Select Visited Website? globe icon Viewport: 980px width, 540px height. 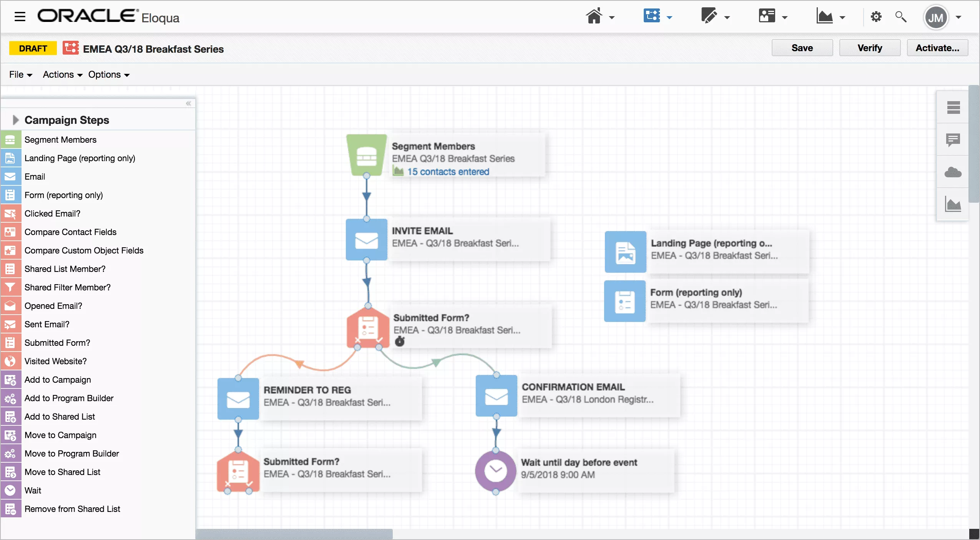pyautogui.click(x=10, y=361)
